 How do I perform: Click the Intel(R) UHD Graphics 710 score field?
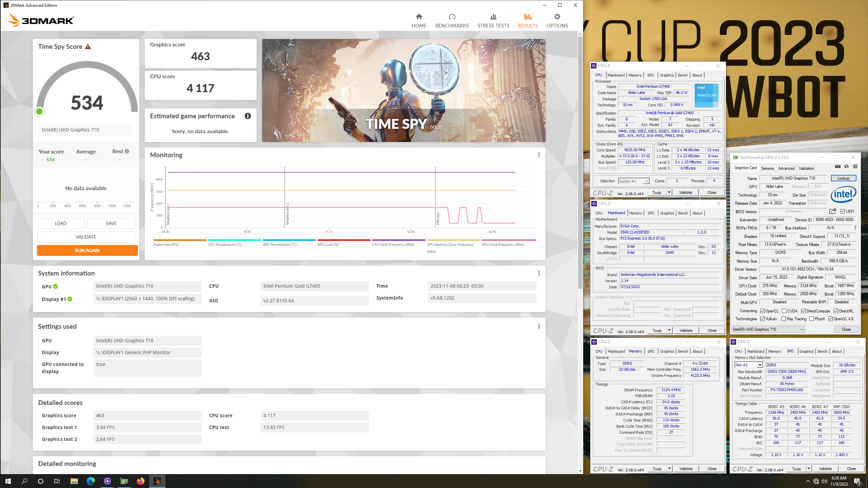pos(86,130)
